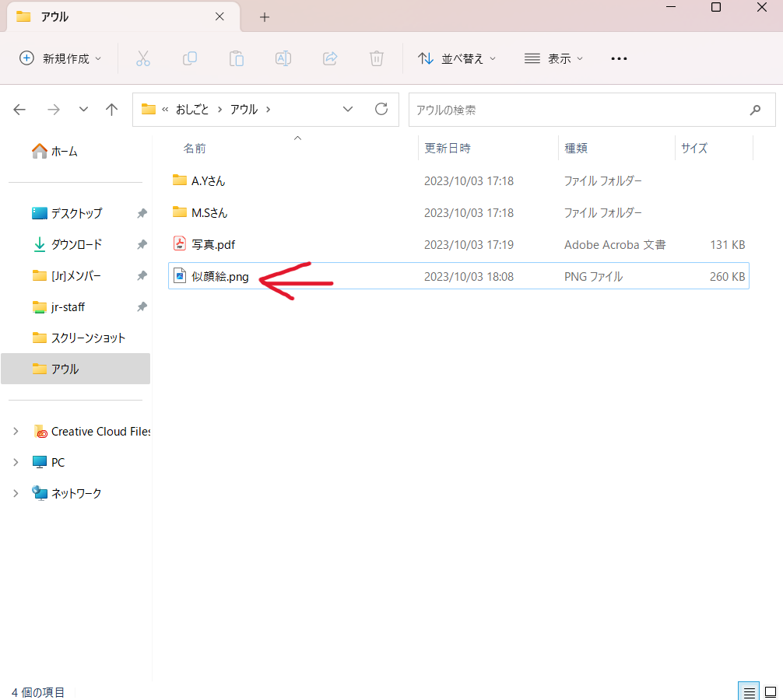This screenshot has height=700, width=783.
Task: Expand the PC tree node
Action: (x=16, y=462)
